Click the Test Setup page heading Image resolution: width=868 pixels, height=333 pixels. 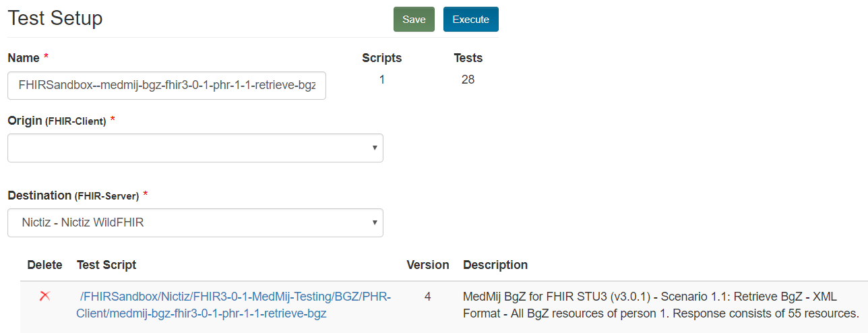pyautogui.click(x=55, y=18)
